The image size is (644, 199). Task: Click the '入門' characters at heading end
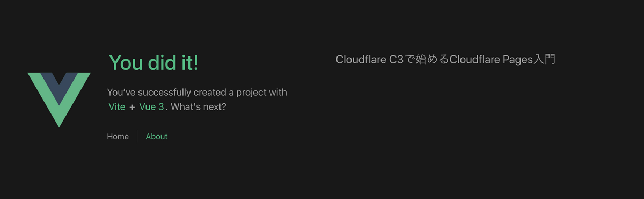pos(545,60)
